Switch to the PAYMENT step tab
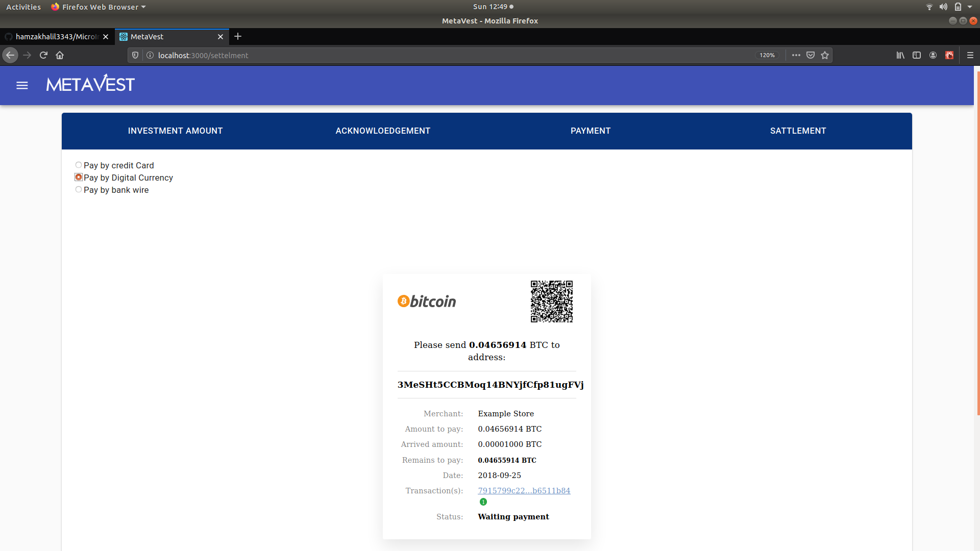 coord(590,131)
